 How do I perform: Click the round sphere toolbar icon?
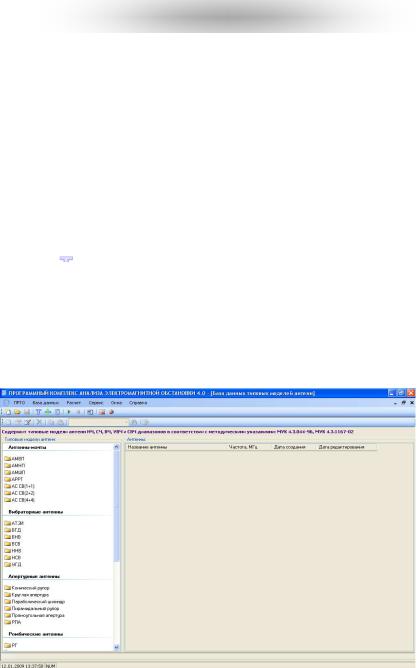112,412
